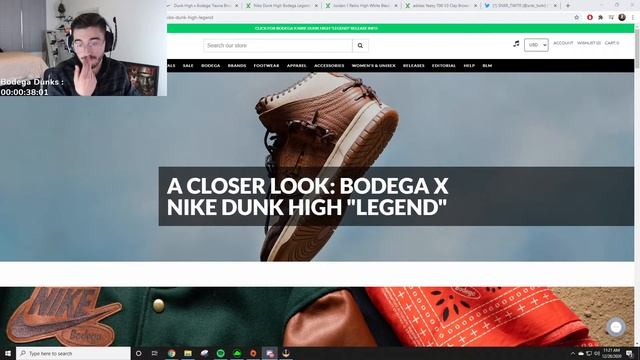Open volume control in tray
Viewport: 640px width, 360px height.
[x=597, y=353]
